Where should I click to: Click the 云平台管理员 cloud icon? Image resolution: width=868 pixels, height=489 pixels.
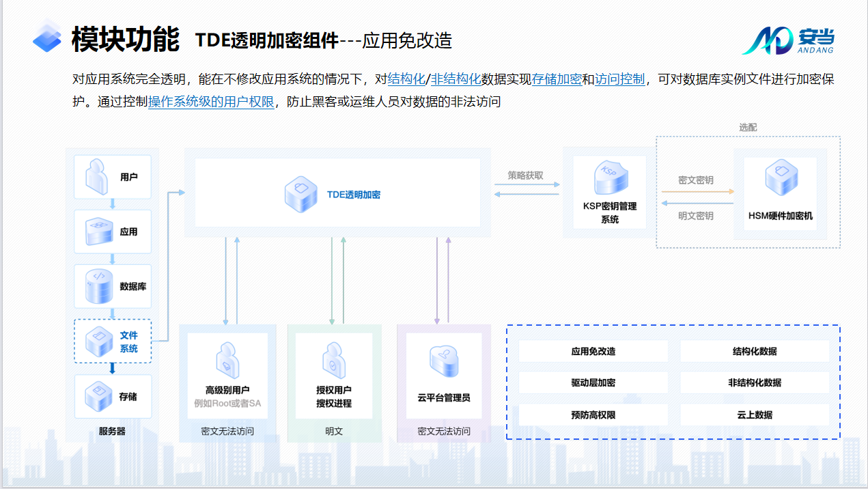click(444, 363)
